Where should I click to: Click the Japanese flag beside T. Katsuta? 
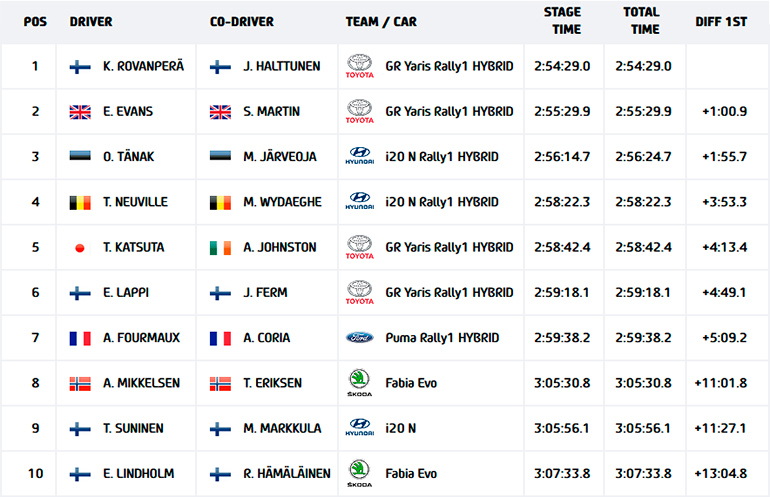(x=80, y=248)
